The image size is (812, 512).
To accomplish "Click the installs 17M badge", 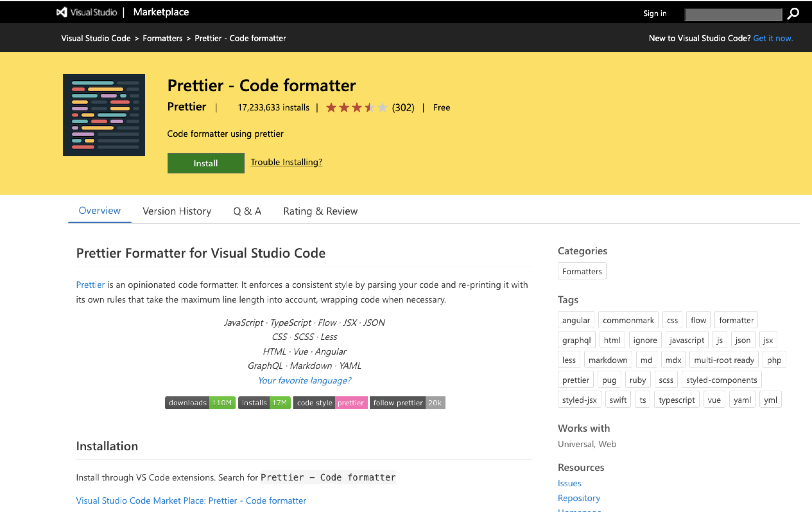I will coord(264,403).
